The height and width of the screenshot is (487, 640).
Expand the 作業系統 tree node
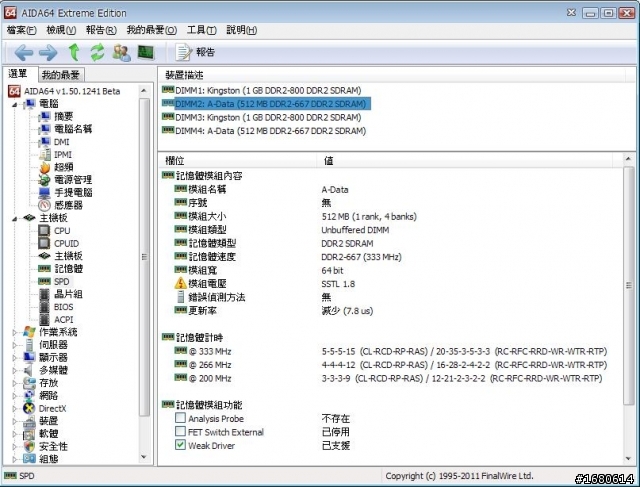[x=14, y=332]
